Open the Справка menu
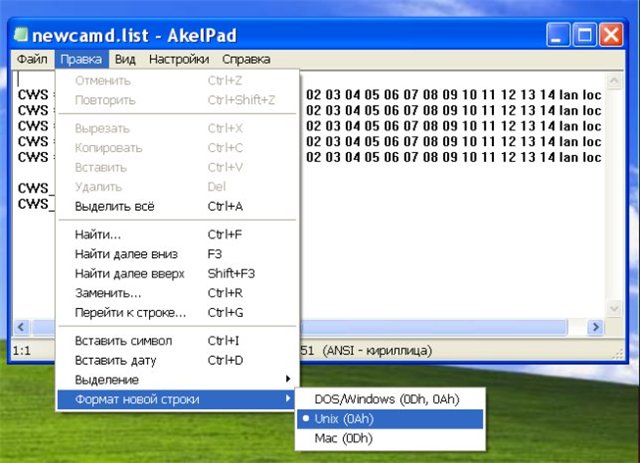The height and width of the screenshot is (463, 640). [x=246, y=60]
